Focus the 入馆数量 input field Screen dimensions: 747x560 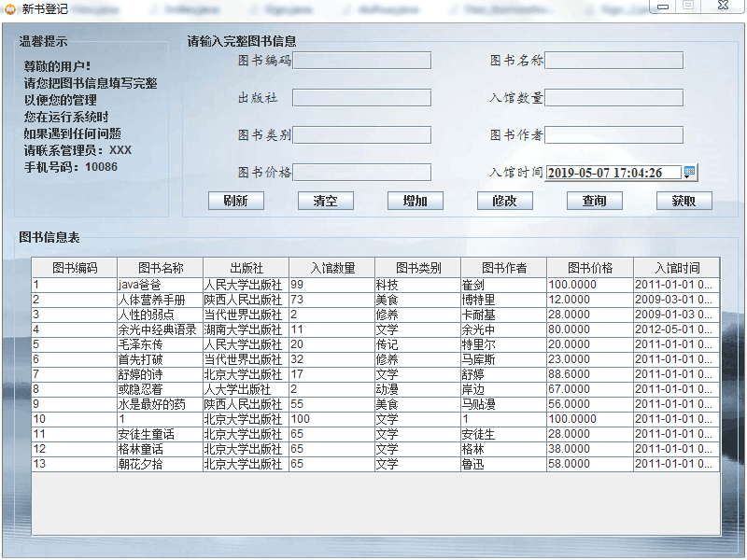point(613,98)
